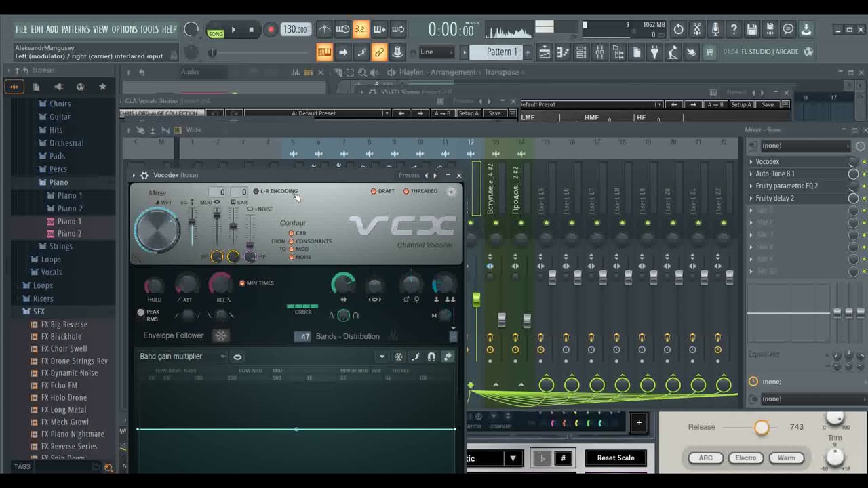Select FX Holo Drone sample
The image size is (868, 488).
[x=64, y=397]
